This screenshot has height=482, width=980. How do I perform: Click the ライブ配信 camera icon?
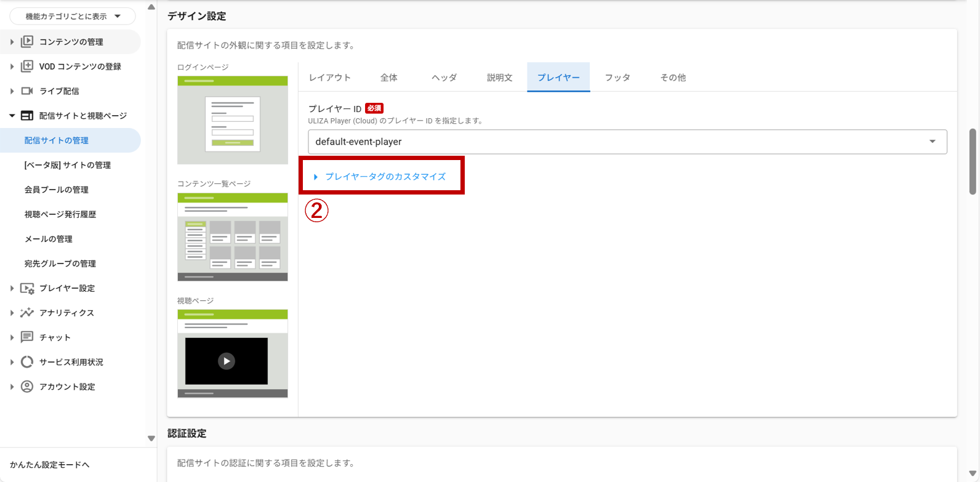pos(27,91)
